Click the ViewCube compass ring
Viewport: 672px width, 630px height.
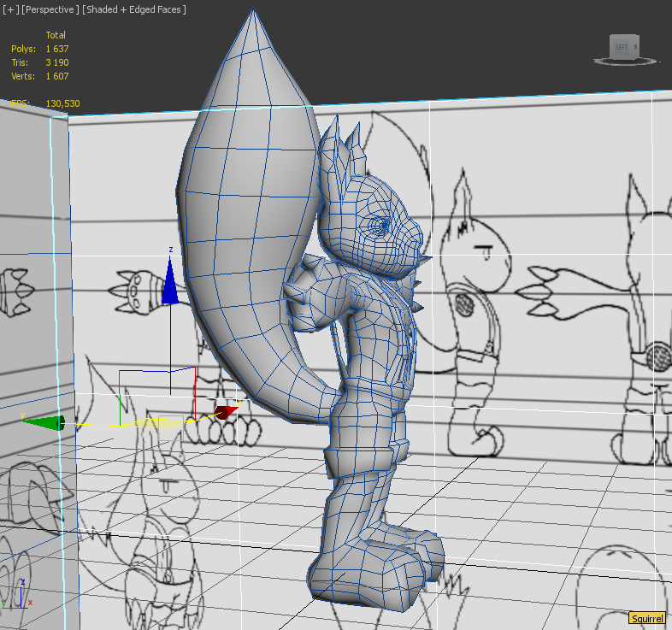click(x=625, y=62)
